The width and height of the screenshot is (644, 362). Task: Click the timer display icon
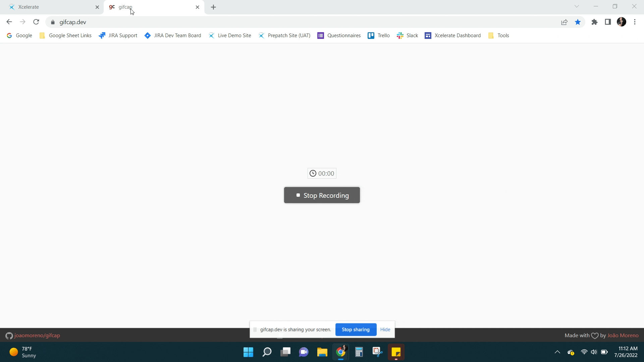click(313, 173)
